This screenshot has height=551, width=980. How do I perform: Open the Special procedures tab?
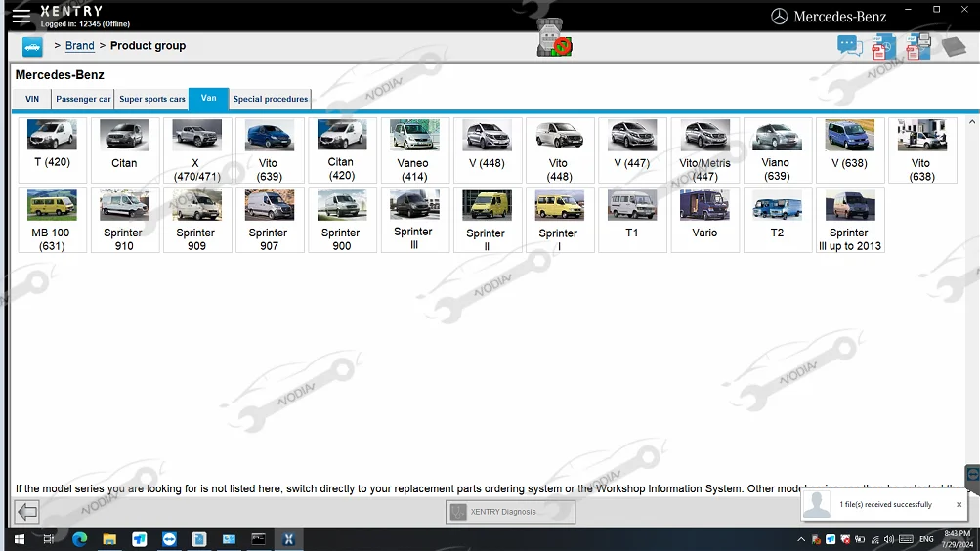270,99
